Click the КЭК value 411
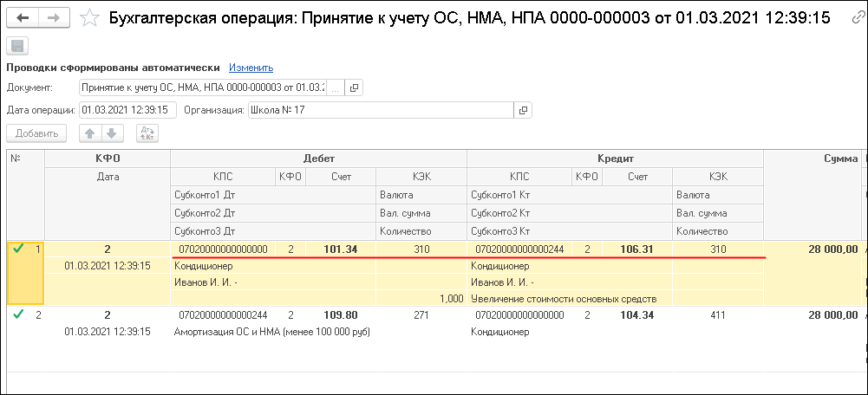This screenshot has width=868, height=395. pos(718,315)
